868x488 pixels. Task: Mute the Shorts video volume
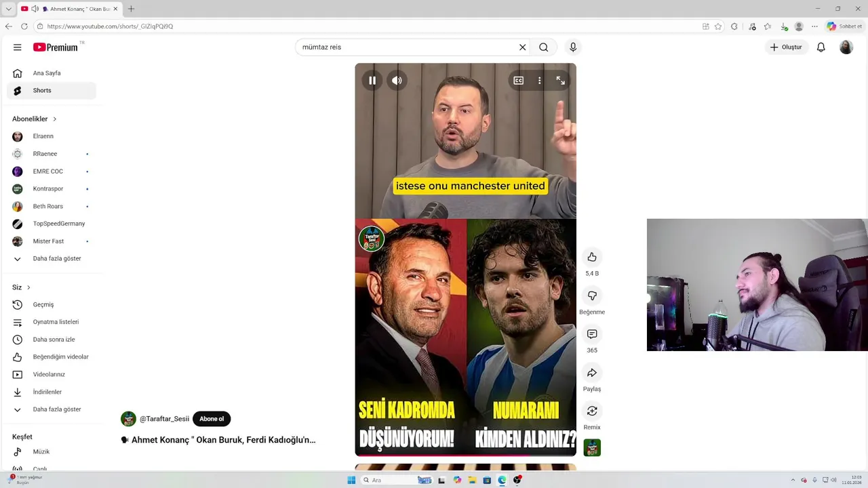397,81
